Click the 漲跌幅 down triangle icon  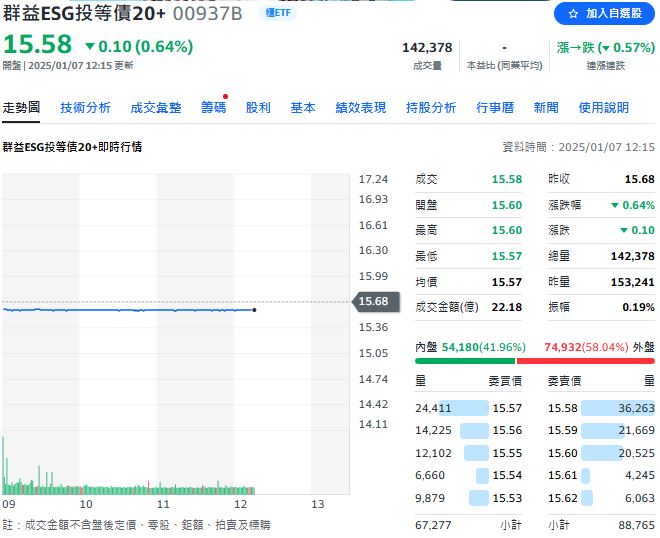(x=615, y=205)
